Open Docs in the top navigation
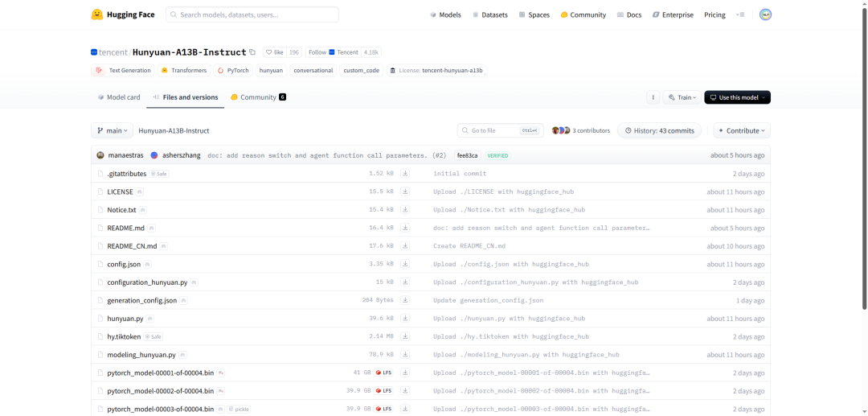This screenshot has height=416, width=868. pos(629,15)
